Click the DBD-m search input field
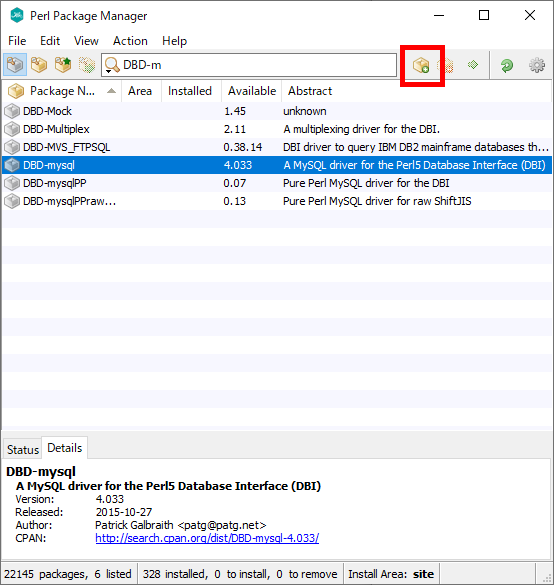Screen dimensions: 554x585 tap(249, 65)
